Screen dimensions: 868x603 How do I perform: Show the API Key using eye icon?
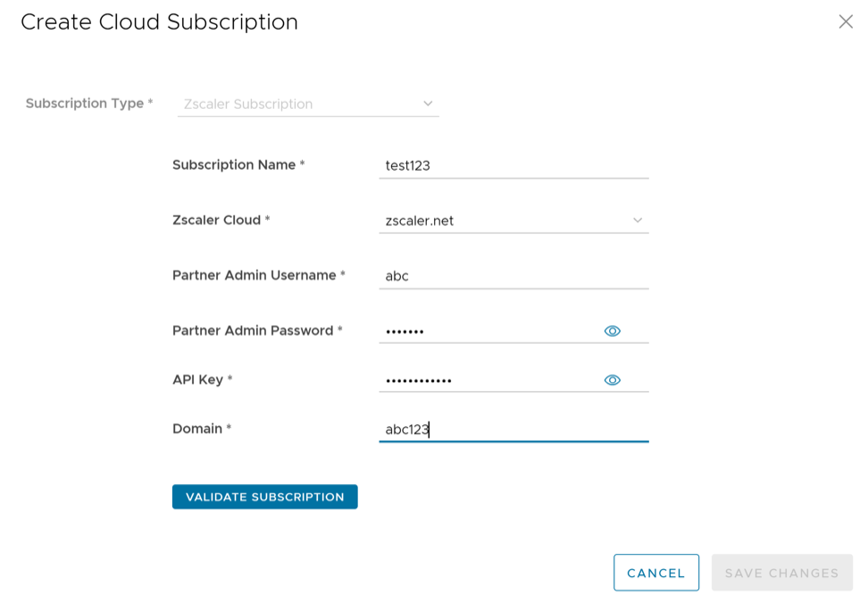(612, 380)
